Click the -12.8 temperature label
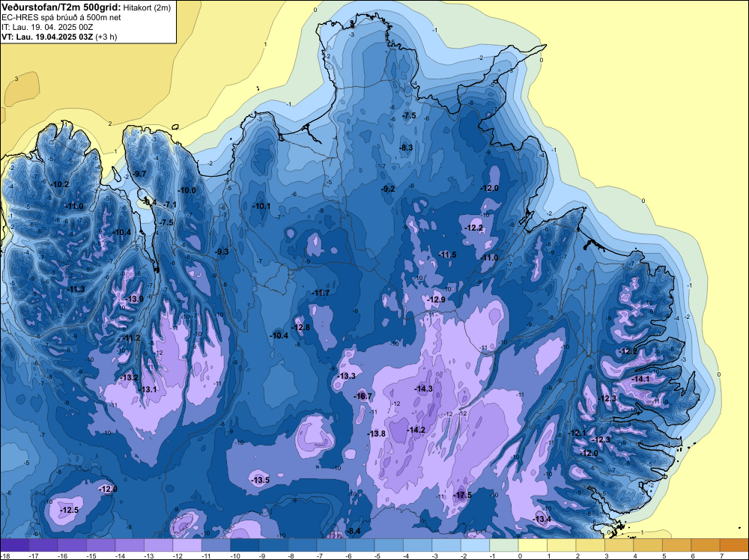This screenshot has height=560, width=749. click(301, 327)
